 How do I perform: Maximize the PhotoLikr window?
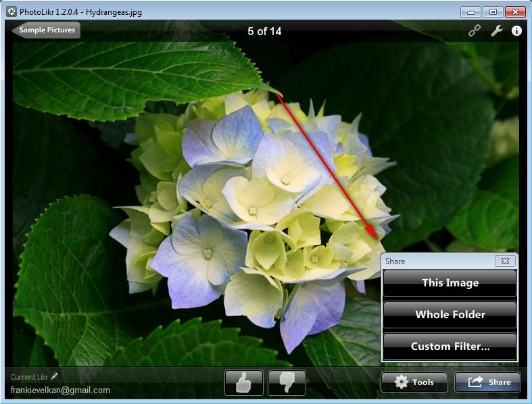tap(493, 12)
